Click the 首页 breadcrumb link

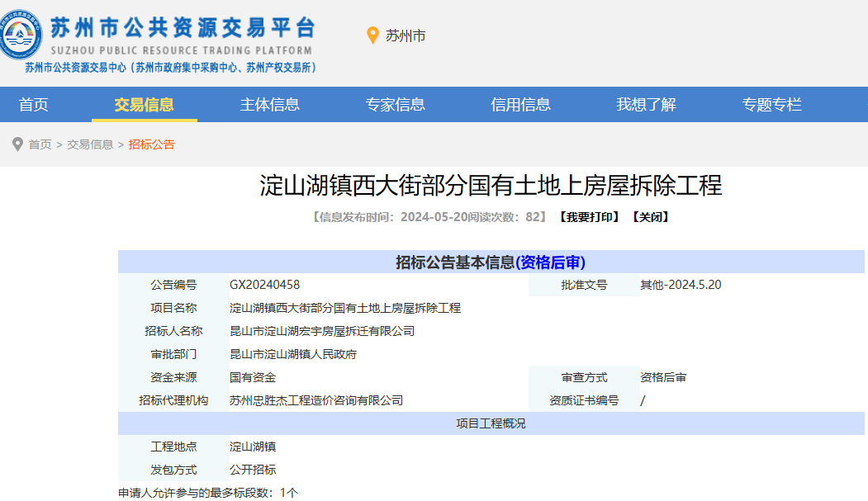(40, 144)
